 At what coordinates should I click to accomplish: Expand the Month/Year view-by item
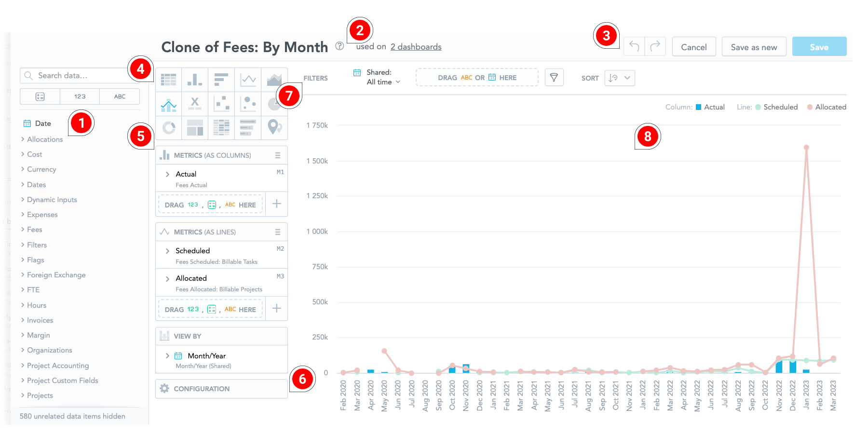(x=167, y=356)
